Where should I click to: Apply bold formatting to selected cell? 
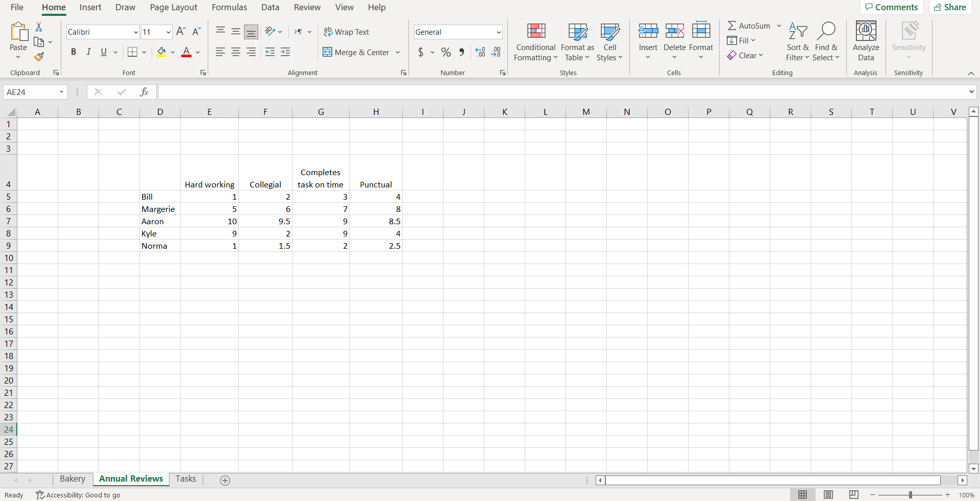pos(73,52)
